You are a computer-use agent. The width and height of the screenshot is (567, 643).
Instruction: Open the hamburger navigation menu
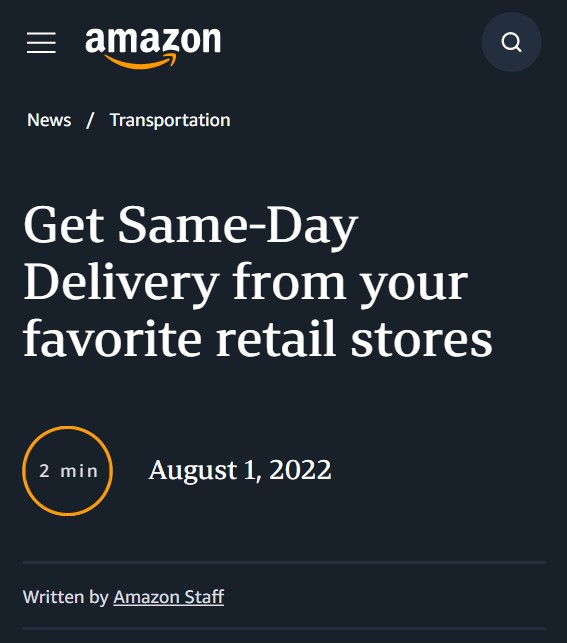click(x=41, y=43)
